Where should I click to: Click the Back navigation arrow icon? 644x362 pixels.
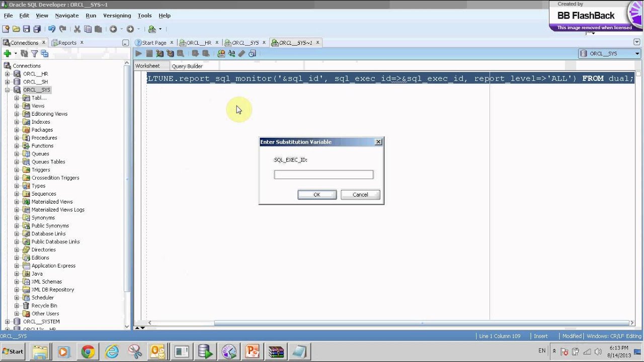(113, 29)
